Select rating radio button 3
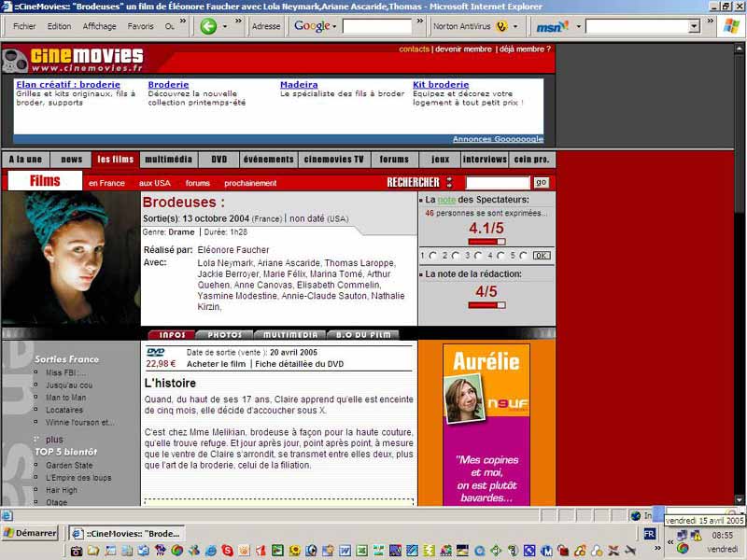The width and height of the screenshot is (747, 560). coord(478,254)
